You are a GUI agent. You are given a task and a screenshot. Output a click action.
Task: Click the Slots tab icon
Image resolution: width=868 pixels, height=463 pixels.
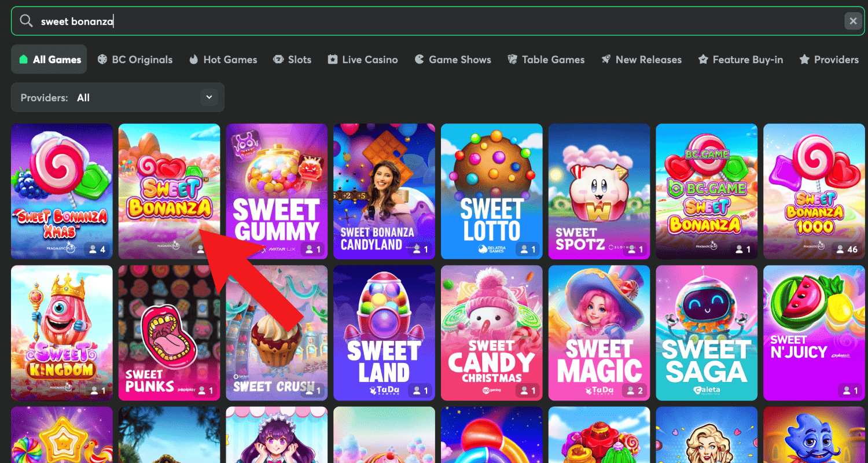[x=278, y=59]
